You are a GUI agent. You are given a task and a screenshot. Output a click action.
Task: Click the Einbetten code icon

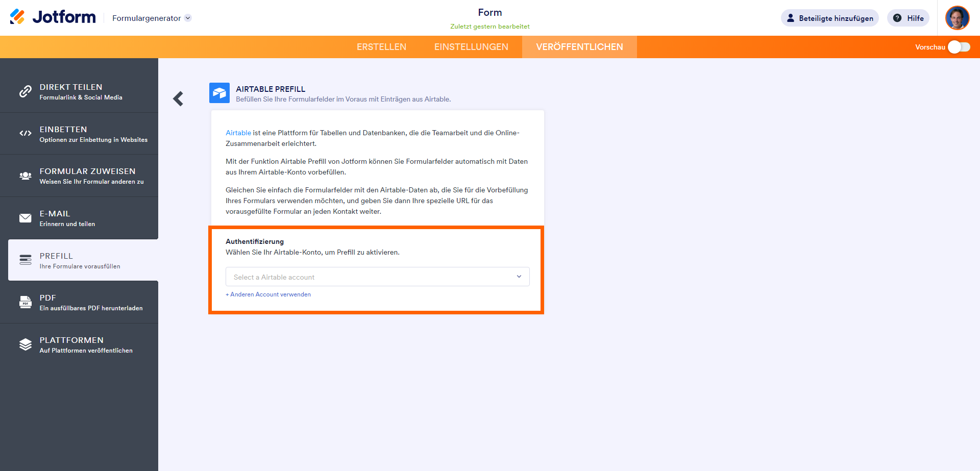point(26,133)
